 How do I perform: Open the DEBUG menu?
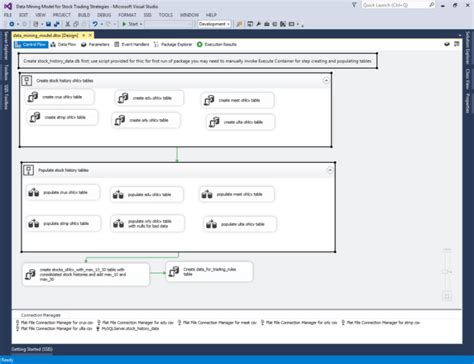pos(104,15)
